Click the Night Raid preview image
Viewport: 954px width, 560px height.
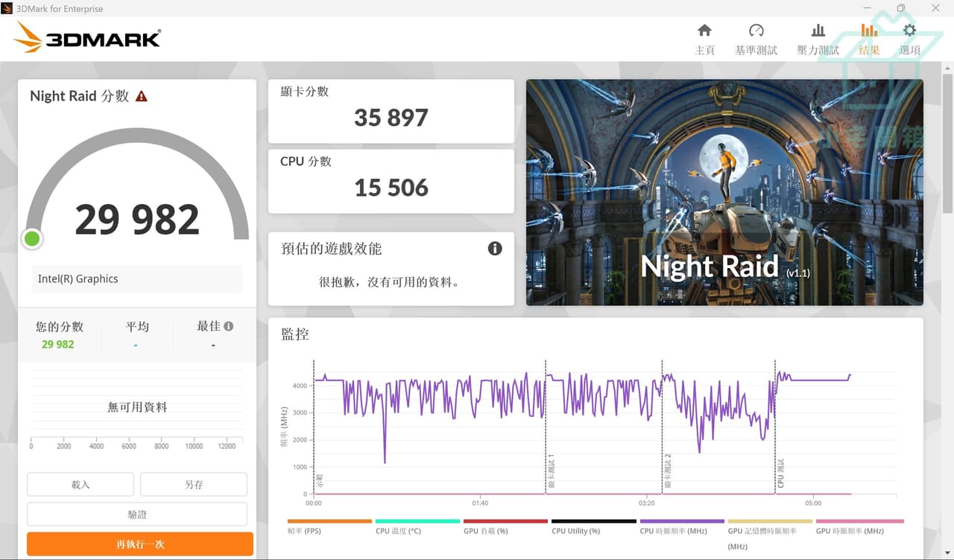724,192
